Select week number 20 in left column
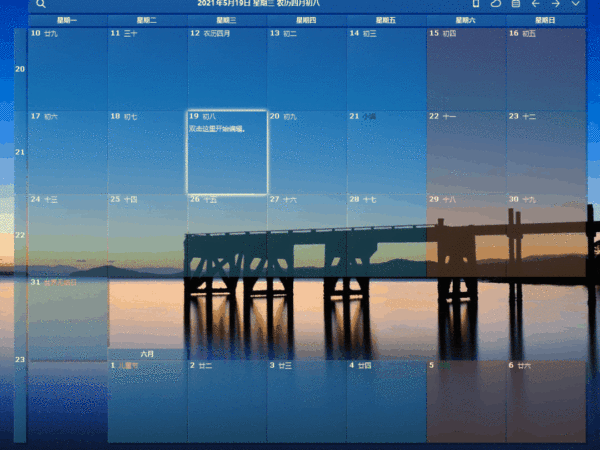This screenshot has width=600, height=450. click(20, 69)
